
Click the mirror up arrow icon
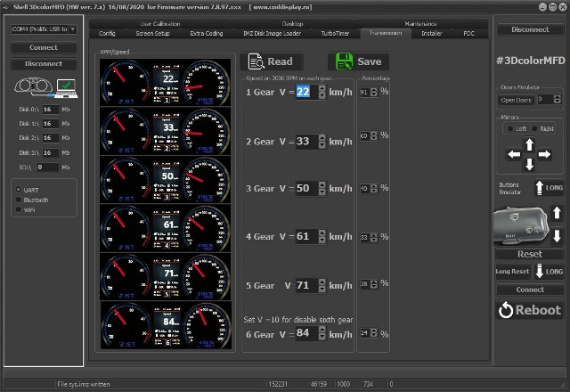click(530, 144)
